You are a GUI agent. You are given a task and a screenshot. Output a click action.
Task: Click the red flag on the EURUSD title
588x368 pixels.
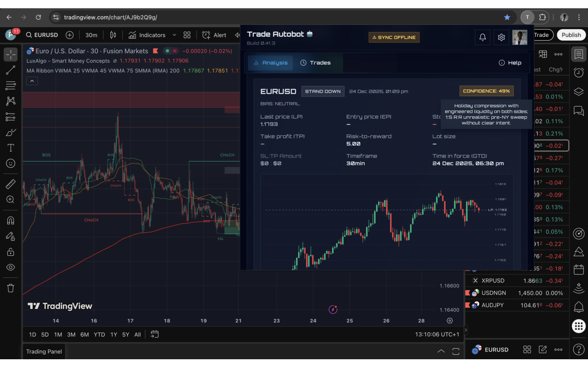tap(156, 51)
